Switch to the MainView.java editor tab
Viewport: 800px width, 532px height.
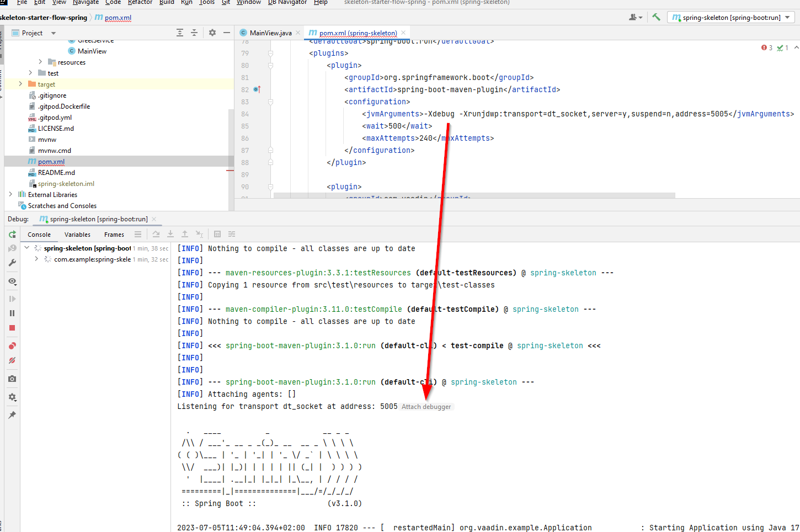click(x=270, y=33)
